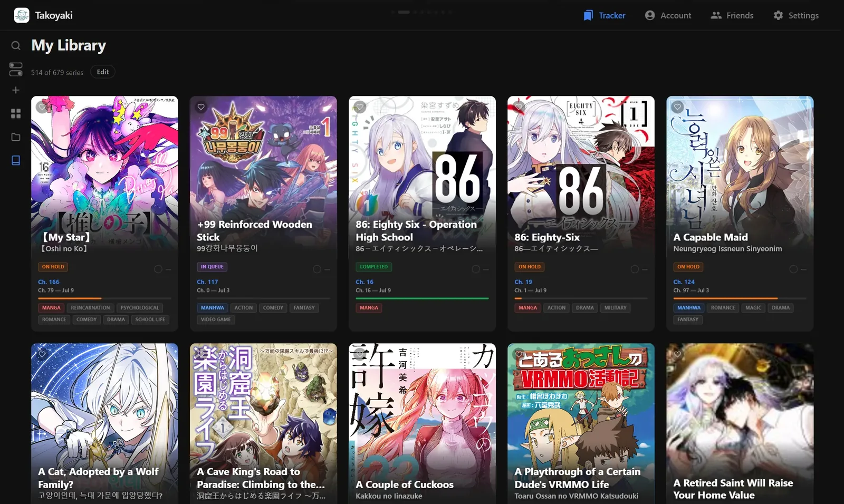Favorite +99 Reinforced Wooden Stick heart
The width and height of the screenshot is (844, 504).
(201, 107)
